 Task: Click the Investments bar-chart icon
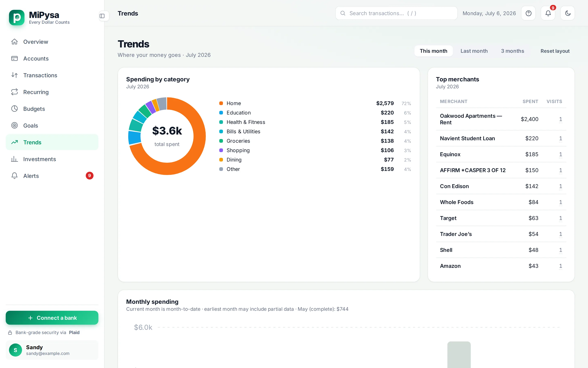(14, 159)
